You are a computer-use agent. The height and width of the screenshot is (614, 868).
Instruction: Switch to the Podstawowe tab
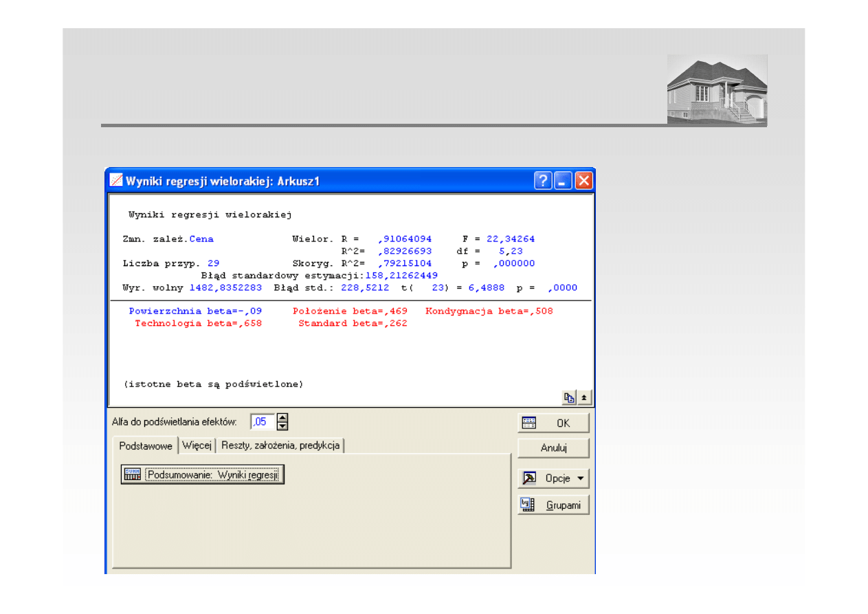[x=145, y=446]
